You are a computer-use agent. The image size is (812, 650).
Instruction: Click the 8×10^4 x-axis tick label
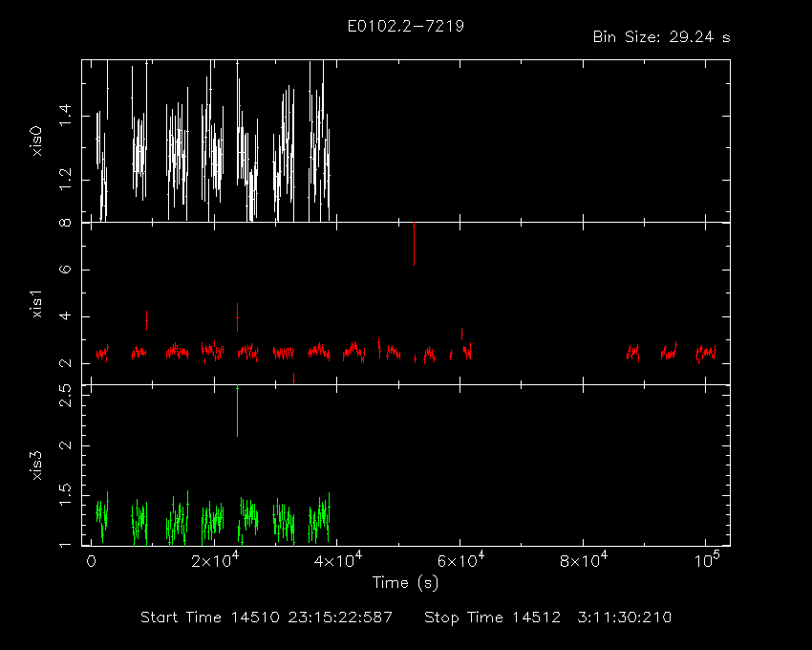584,560
